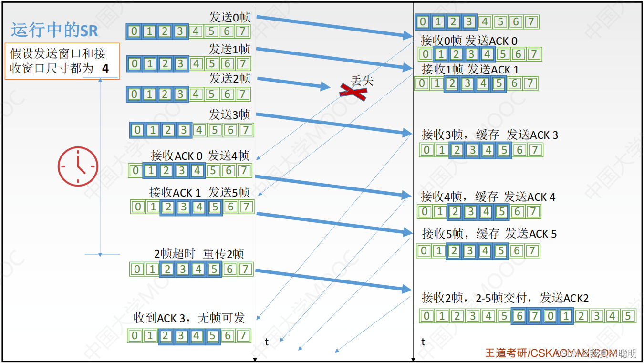Select the label "发送1帧"
The width and height of the screenshot is (644, 363).
[229, 49]
